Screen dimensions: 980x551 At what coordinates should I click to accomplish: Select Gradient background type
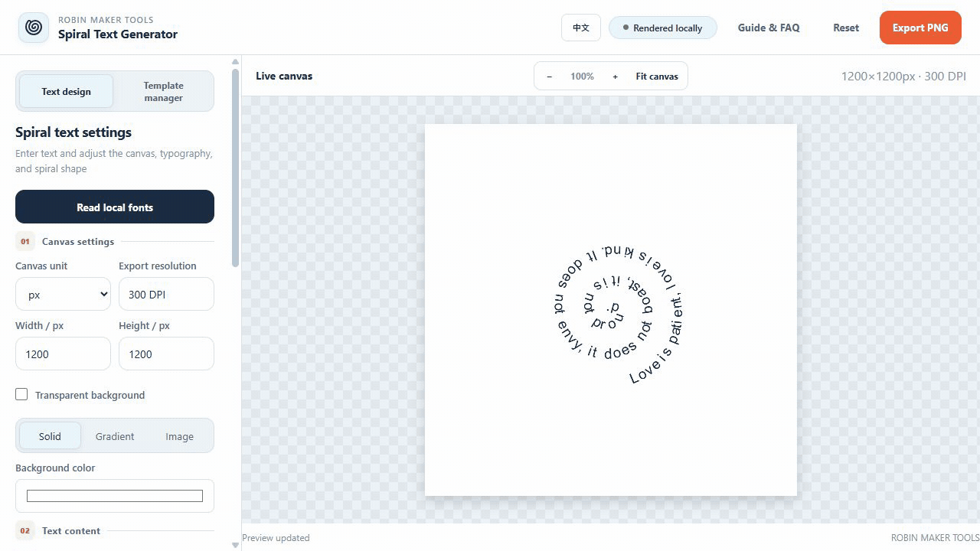pos(115,436)
